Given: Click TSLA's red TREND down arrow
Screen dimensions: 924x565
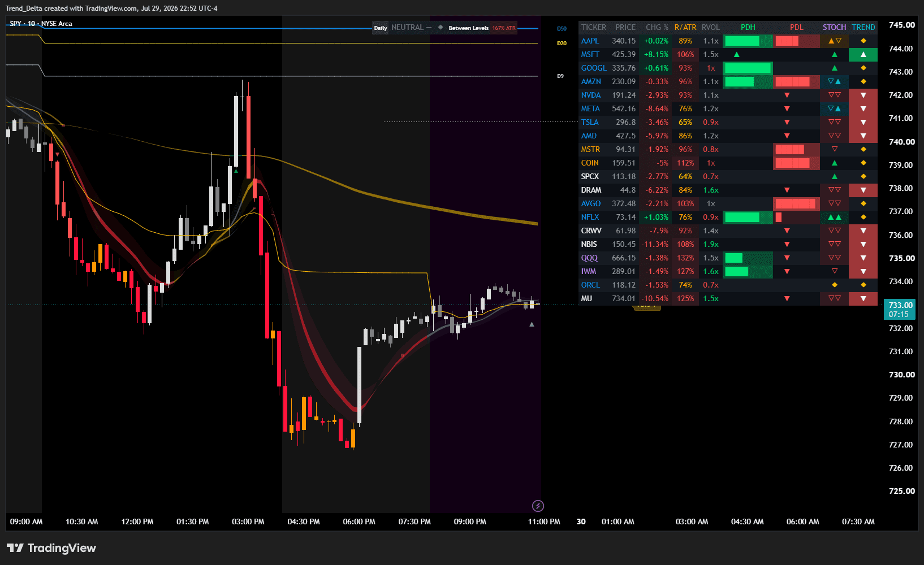Looking at the screenshot, I should 863,123.
